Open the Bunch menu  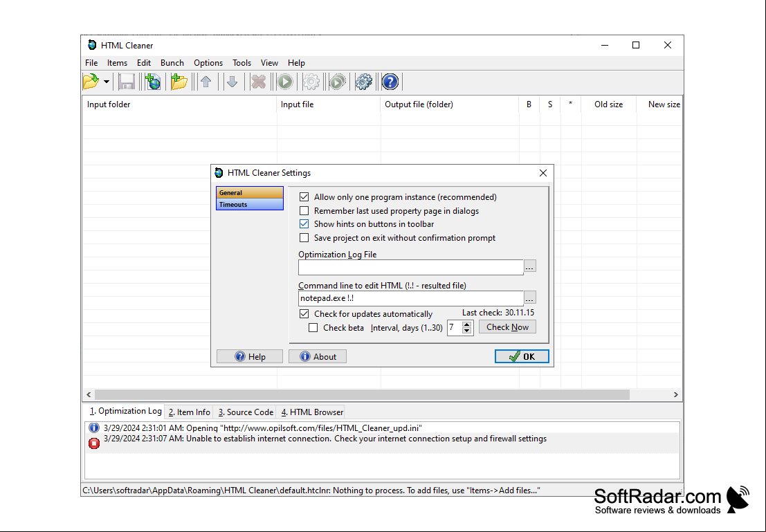(172, 62)
